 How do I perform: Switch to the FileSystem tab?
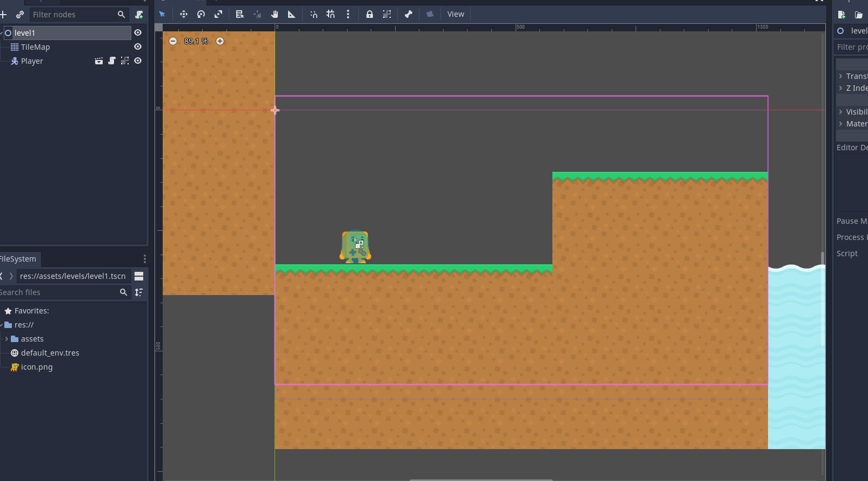point(18,259)
